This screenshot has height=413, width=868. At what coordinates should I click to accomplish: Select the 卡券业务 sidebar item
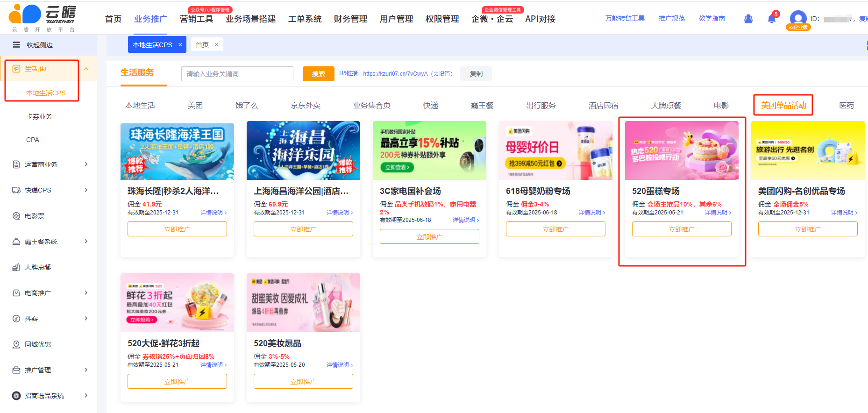(x=39, y=116)
